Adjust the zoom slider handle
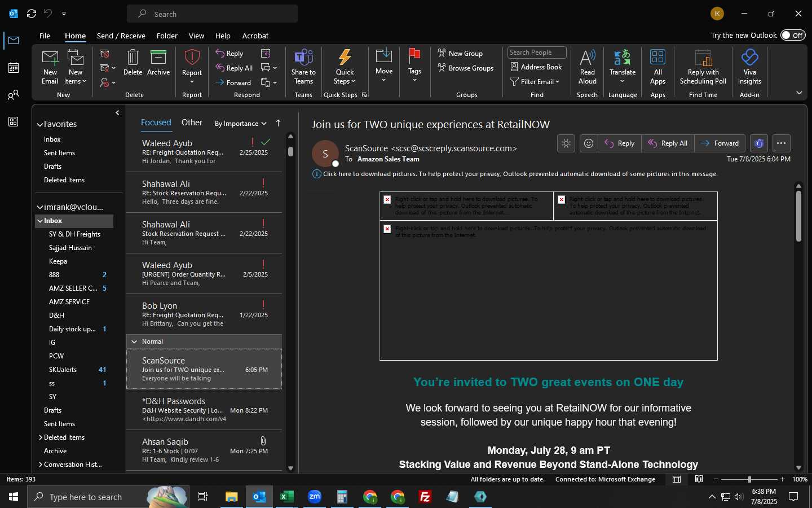This screenshot has height=508, width=812. tap(749, 479)
